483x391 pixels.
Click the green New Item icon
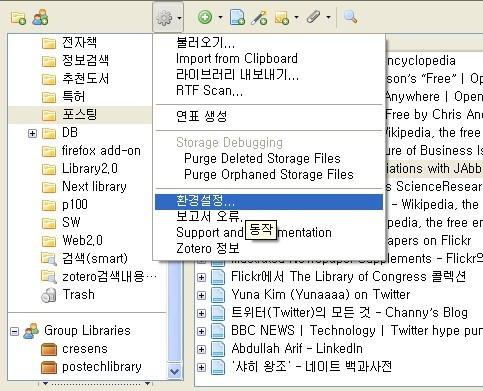tap(205, 17)
